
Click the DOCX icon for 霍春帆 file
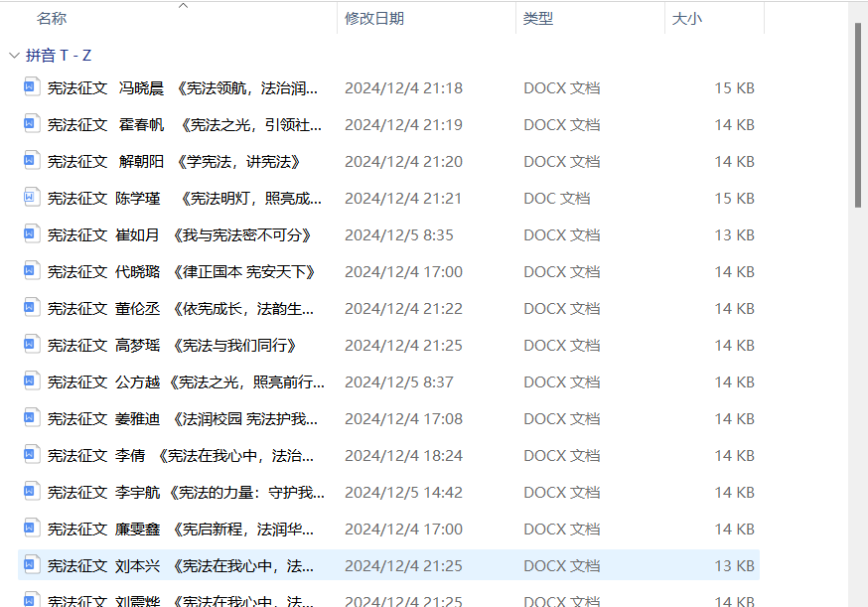click(31, 124)
